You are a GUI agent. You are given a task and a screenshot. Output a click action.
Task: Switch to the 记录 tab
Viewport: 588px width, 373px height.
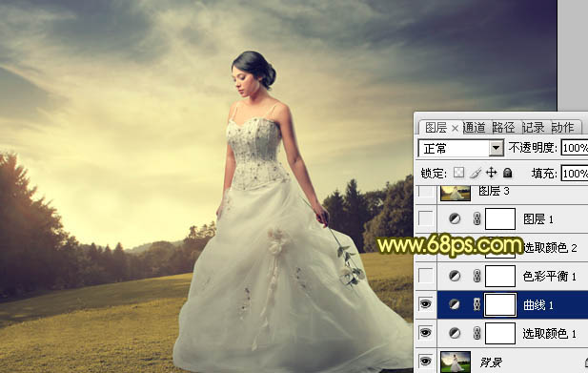(x=533, y=128)
